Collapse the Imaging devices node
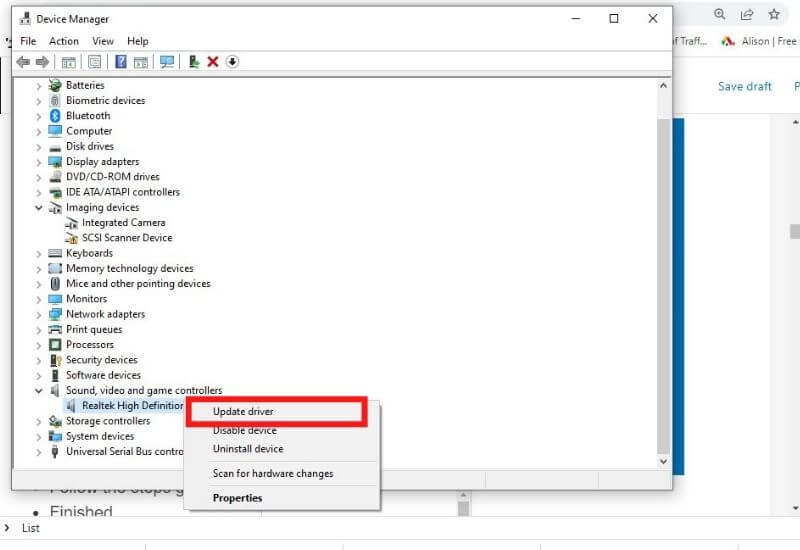800x550 pixels. click(x=39, y=208)
